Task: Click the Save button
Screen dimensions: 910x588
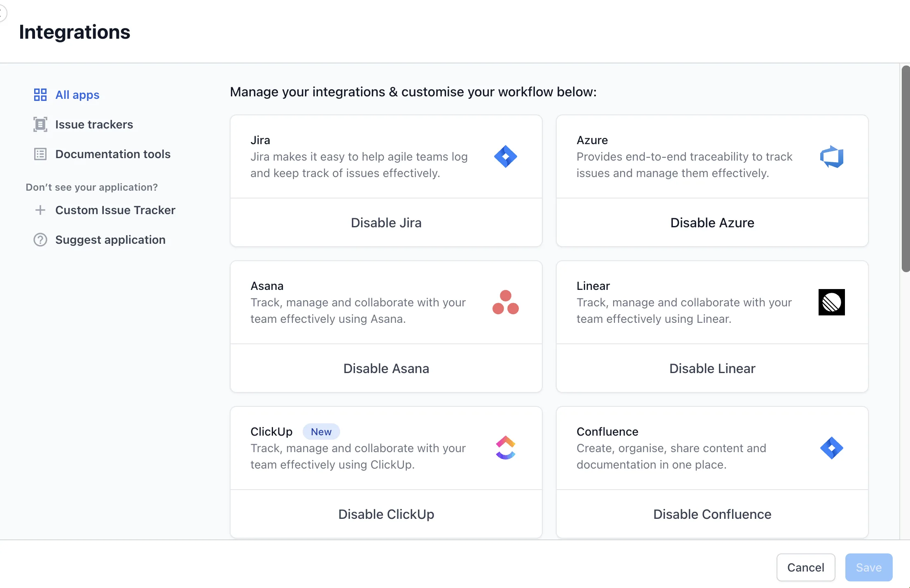Action: [x=869, y=567]
